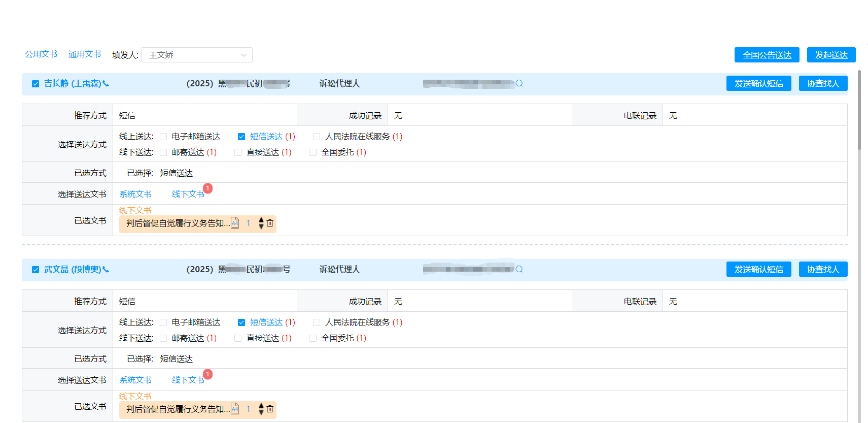Image resolution: width=868 pixels, height=423 pixels.
Task: Click the search icon in 武文晶's header row
Action: (519, 270)
